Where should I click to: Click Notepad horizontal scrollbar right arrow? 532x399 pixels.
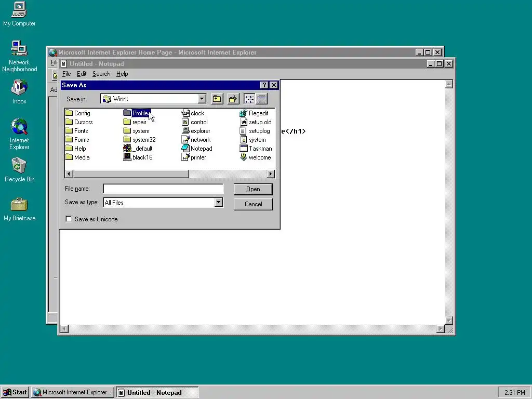pos(441,329)
